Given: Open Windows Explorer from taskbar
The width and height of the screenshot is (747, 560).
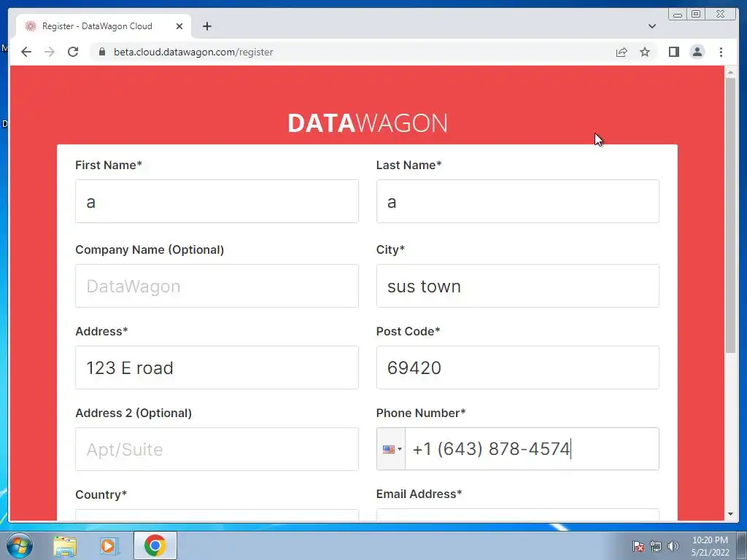Looking at the screenshot, I should pyautogui.click(x=65, y=545).
